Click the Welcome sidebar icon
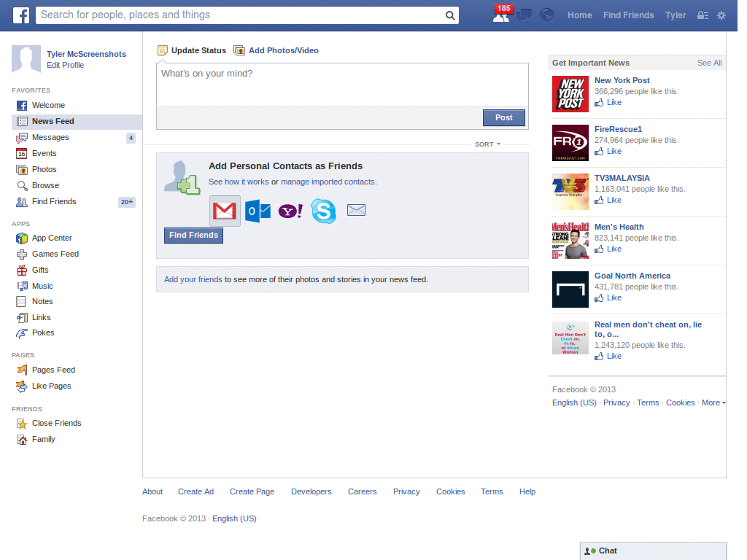Screen dimensions: 747x560 (x=22, y=105)
